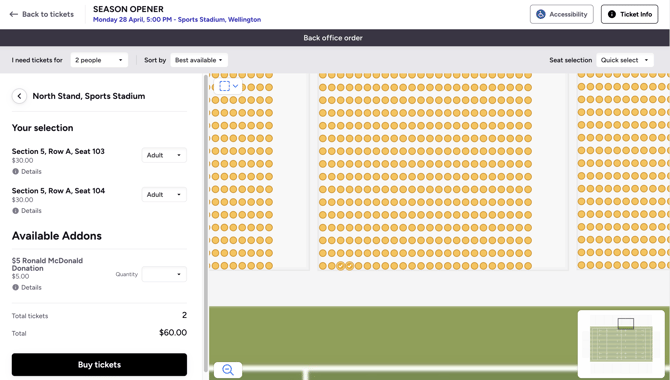Click the left panel vertical scrollbar

pos(206,222)
